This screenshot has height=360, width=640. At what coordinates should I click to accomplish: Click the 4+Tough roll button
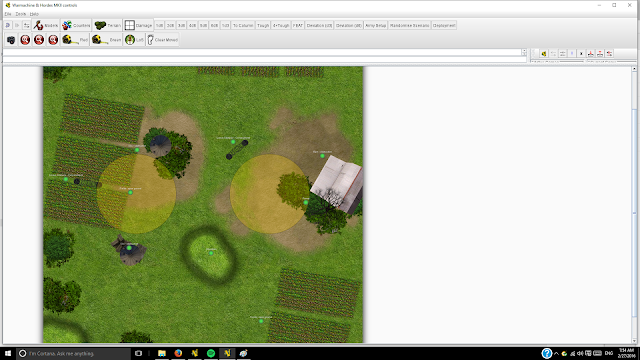[x=281, y=25]
